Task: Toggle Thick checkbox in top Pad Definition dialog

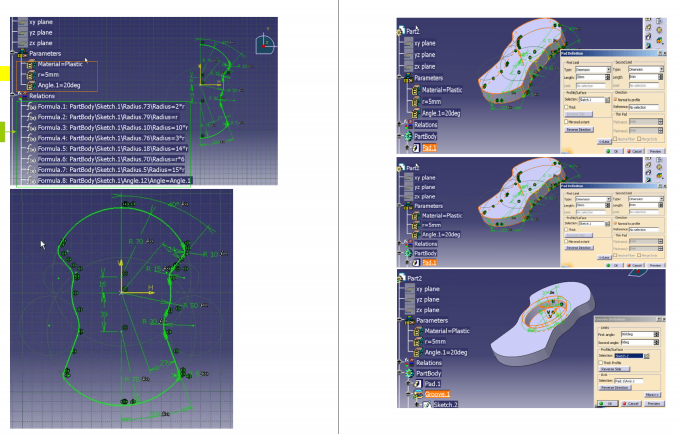Action: point(566,107)
